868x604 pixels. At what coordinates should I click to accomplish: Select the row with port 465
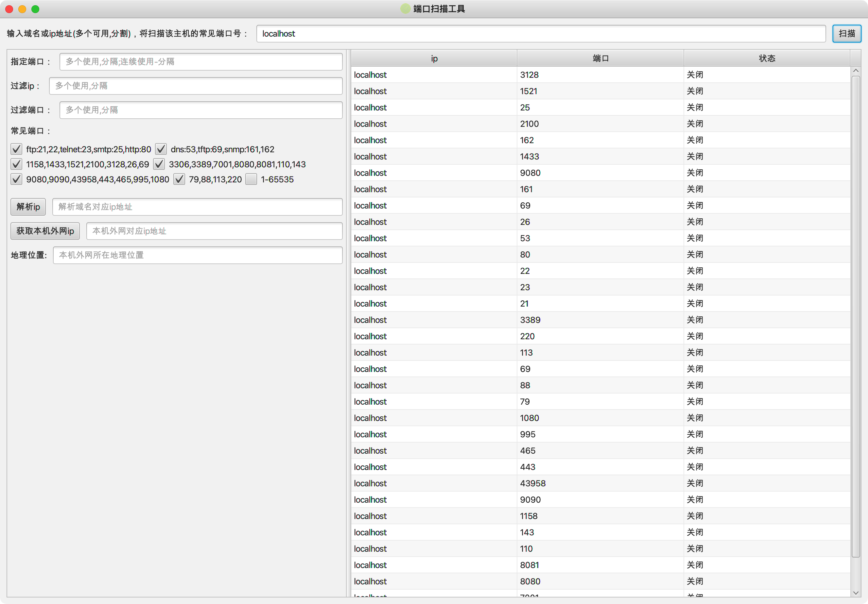pos(600,451)
